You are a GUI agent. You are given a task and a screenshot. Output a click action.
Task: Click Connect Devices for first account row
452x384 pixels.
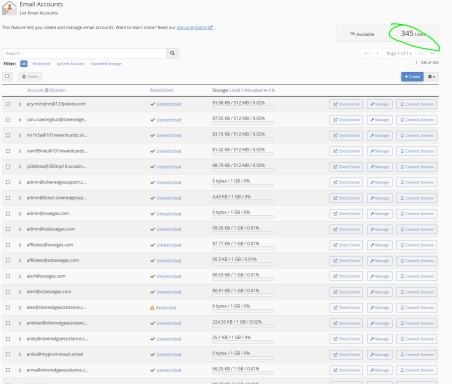(417, 104)
